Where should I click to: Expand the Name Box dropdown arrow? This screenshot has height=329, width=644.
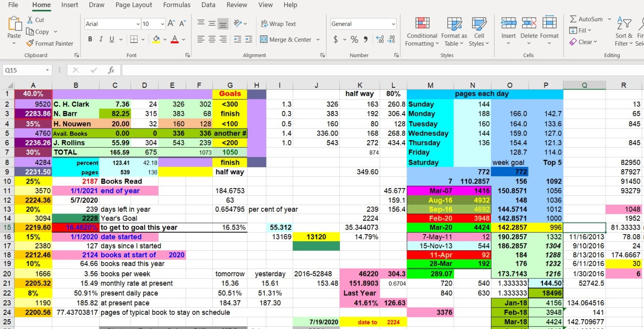[47, 70]
